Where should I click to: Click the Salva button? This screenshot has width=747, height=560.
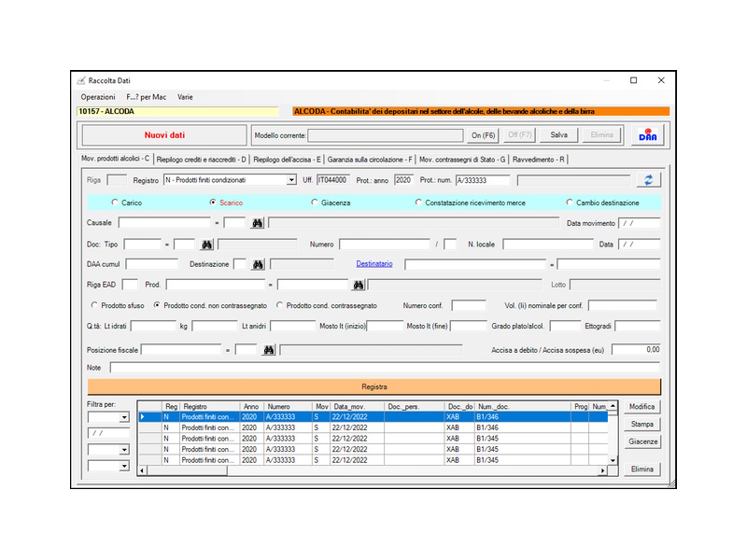pos(558,135)
